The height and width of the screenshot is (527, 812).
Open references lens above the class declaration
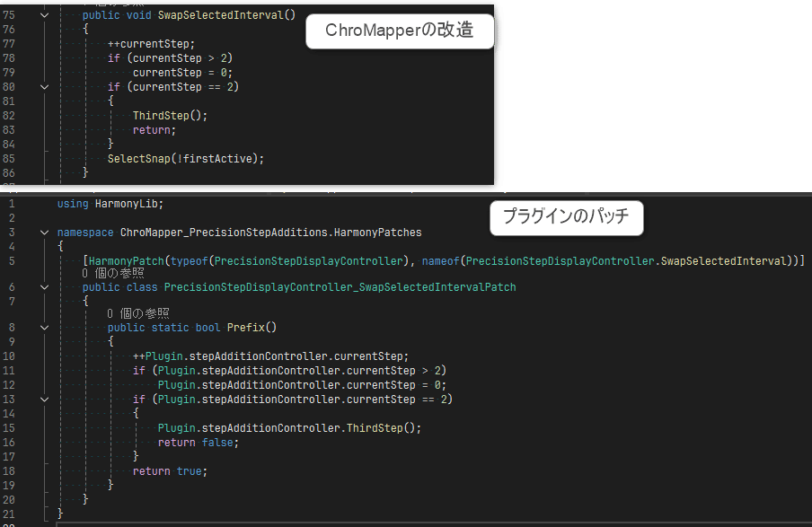point(113,273)
